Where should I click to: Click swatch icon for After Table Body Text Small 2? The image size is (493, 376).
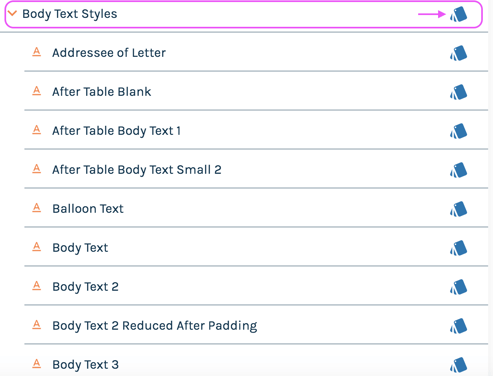(x=459, y=170)
